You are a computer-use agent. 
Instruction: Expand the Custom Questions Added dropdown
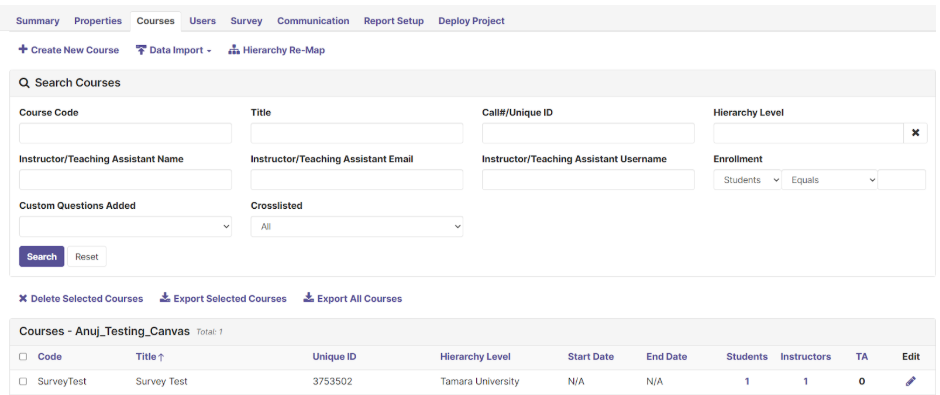point(125,227)
